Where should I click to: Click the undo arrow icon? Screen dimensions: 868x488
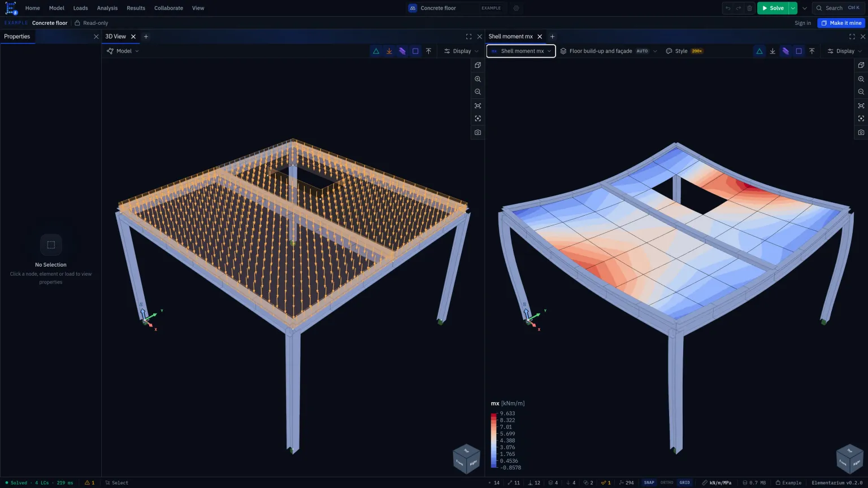[x=728, y=8]
